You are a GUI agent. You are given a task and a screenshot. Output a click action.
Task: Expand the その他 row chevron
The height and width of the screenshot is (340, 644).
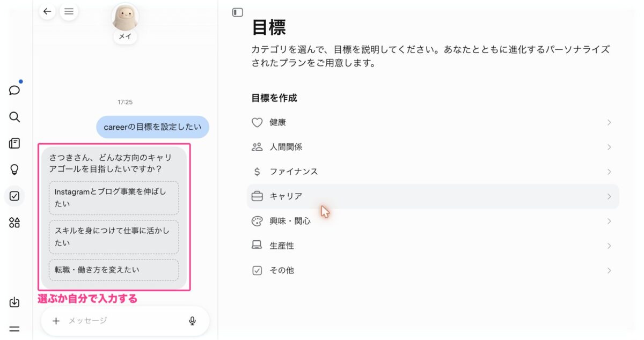[609, 270]
